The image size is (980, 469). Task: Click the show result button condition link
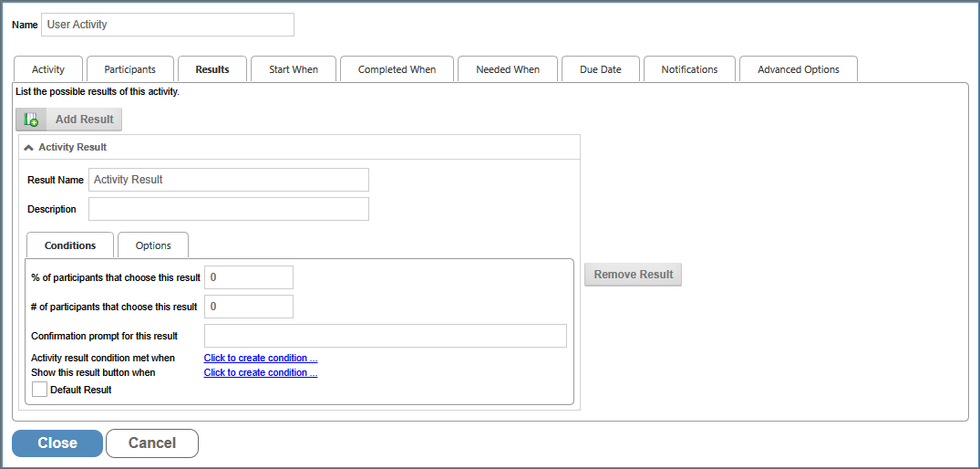point(261,372)
